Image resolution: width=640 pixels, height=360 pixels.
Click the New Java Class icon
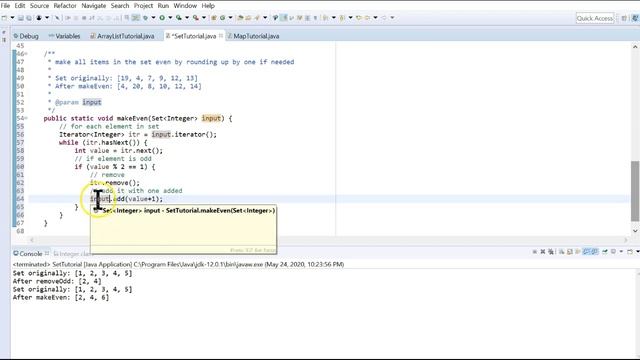point(222,18)
